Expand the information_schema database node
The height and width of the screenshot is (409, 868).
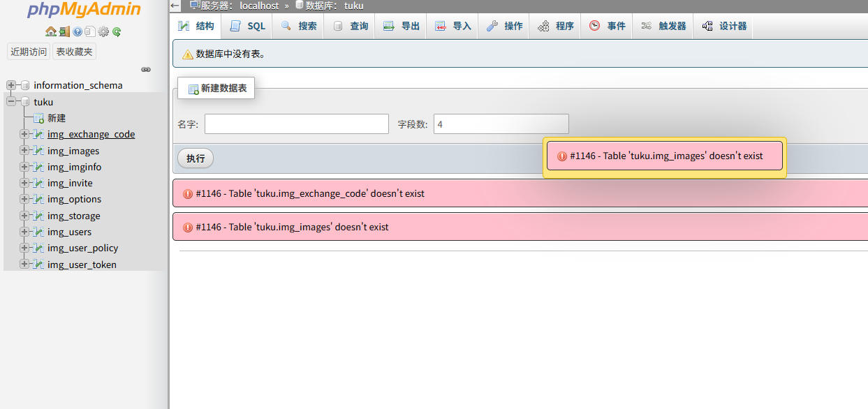click(11, 85)
